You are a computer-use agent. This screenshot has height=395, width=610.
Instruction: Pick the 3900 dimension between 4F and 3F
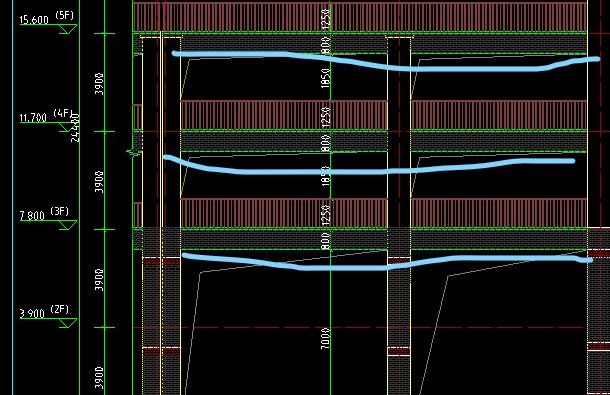[100, 181]
